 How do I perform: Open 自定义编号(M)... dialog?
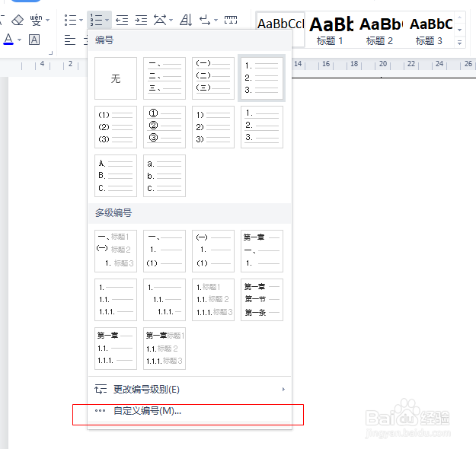[190, 411]
